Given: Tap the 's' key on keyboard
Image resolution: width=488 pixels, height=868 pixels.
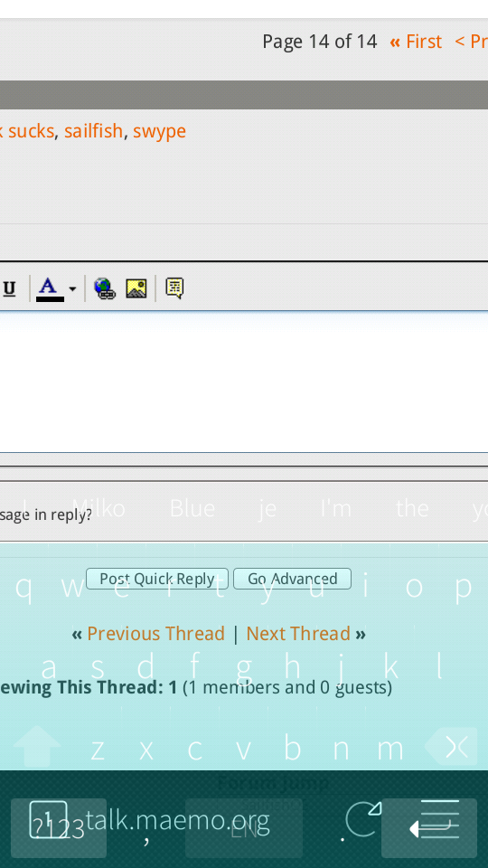Looking at the screenshot, I should [98, 667].
